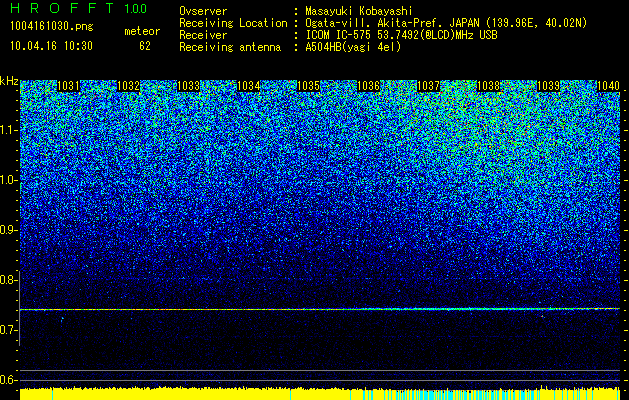Click the 1038 time marker
The height and width of the screenshot is (400, 629).
click(x=489, y=86)
